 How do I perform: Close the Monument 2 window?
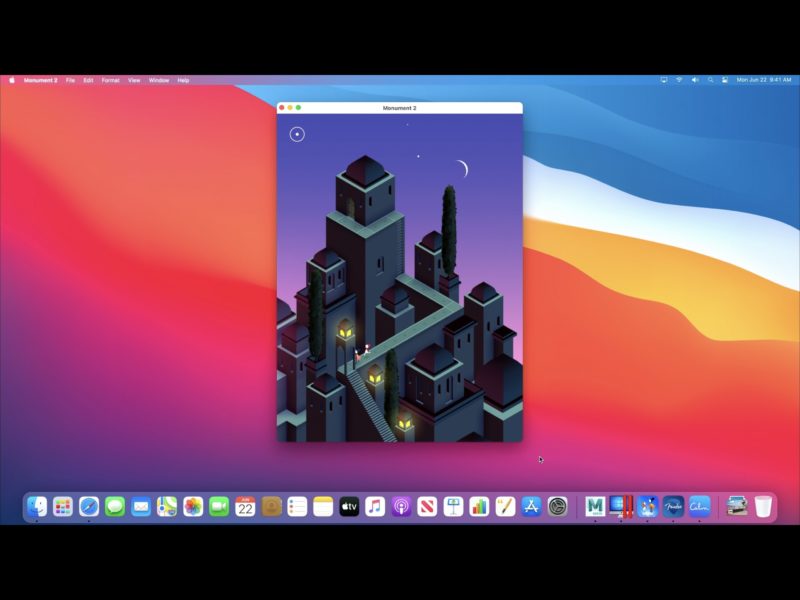[282, 108]
